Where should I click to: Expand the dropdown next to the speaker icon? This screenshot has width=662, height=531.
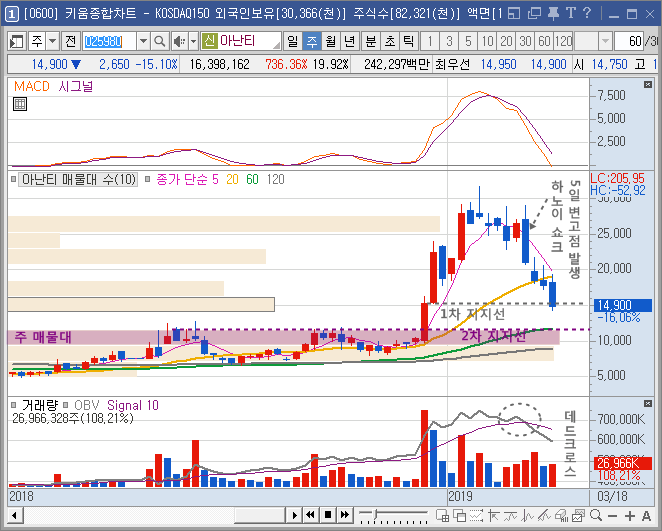(193, 41)
